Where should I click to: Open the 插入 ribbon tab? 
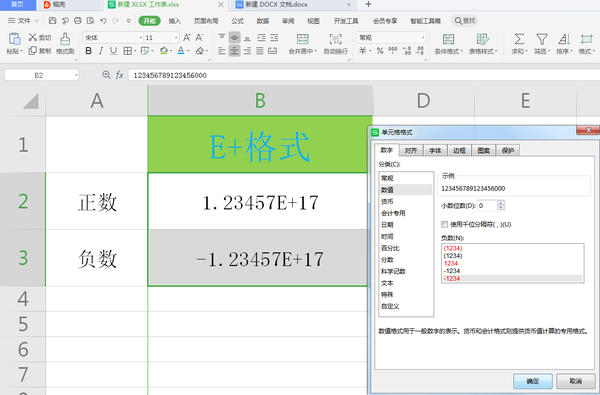pyautogui.click(x=174, y=21)
